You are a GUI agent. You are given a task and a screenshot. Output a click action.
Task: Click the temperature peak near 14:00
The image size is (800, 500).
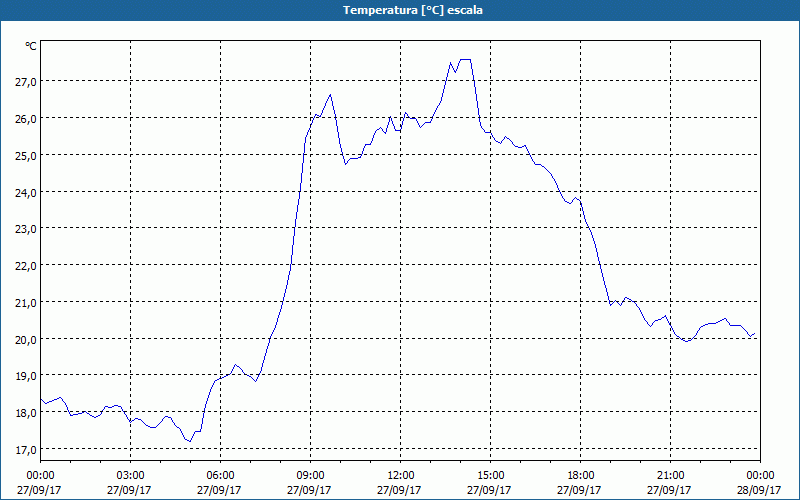point(465,60)
